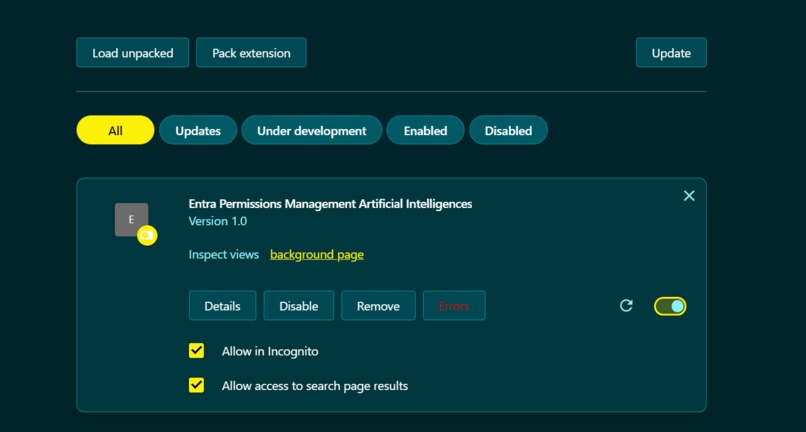The width and height of the screenshot is (806, 432).
Task: Click the extension's E icon
Action: 131,220
